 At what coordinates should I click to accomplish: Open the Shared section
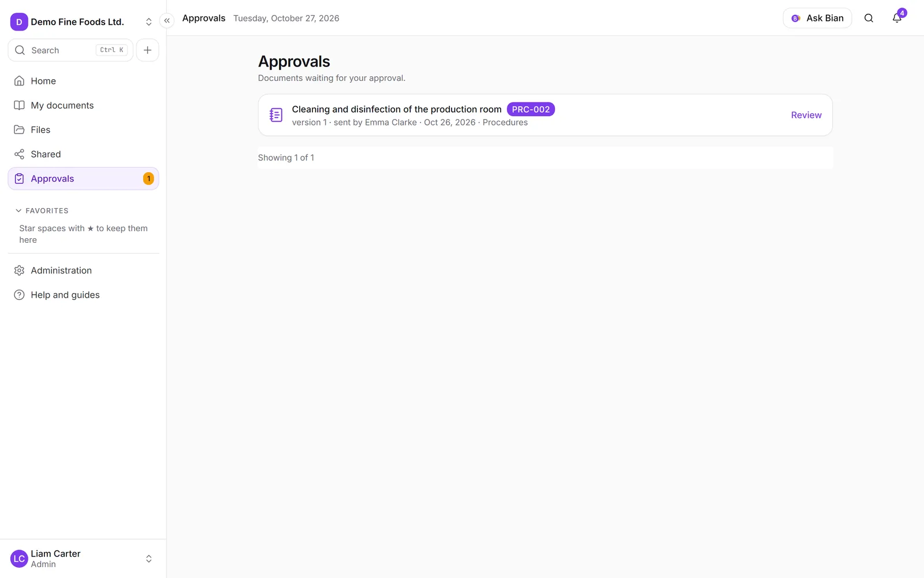tap(83, 154)
